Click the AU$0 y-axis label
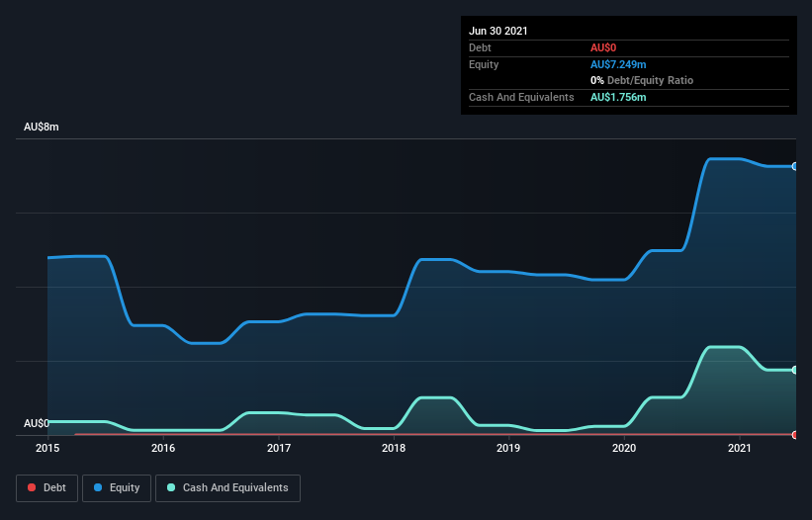Screen dimensions: 812x520 pyautogui.click(x=37, y=423)
